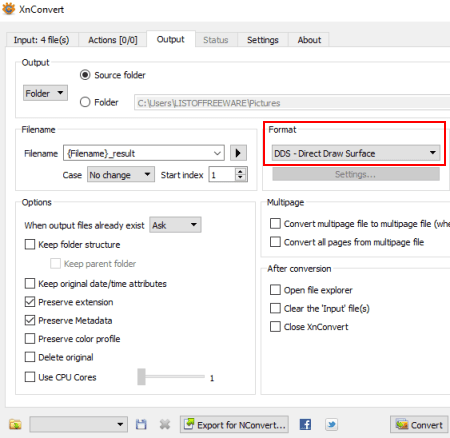Switch to the Input: 4 file(s) tab
Image resolution: width=450 pixels, height=438 pixels.
point(42,40)
